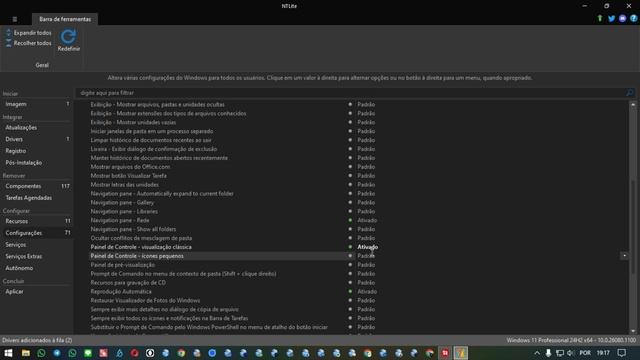Click the green update arrow icon
The height and width of the screenshot is (360, 640).
tap(600, 18)
